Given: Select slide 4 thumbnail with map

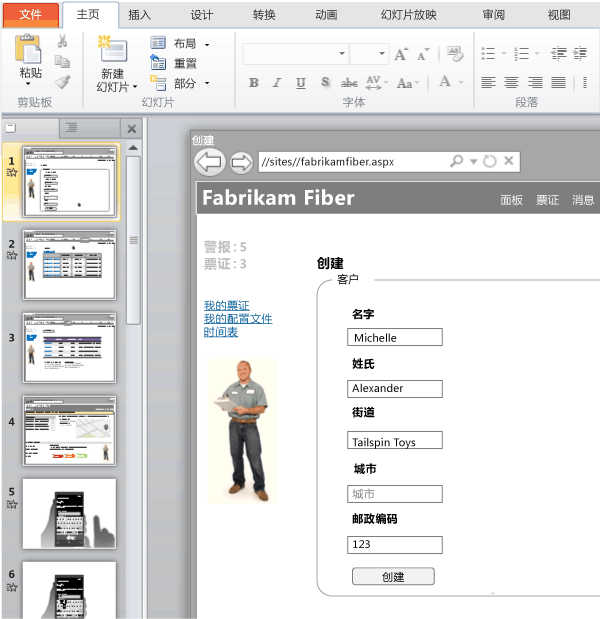Looking at the screenshot, I should pyautogui.click(x=69, y=431).
